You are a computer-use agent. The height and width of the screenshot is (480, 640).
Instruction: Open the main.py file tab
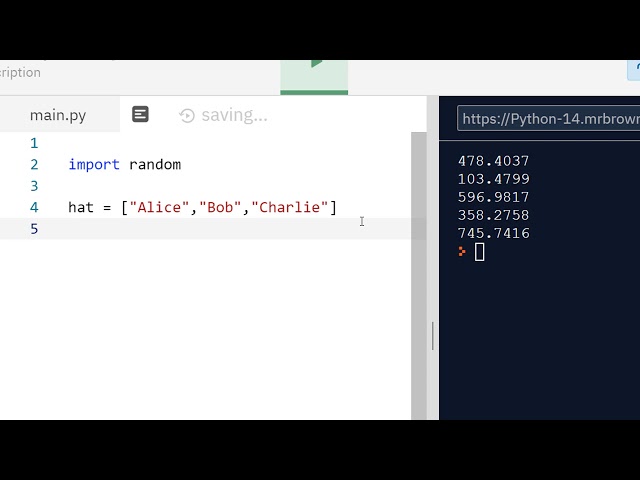tap(58, 115)
